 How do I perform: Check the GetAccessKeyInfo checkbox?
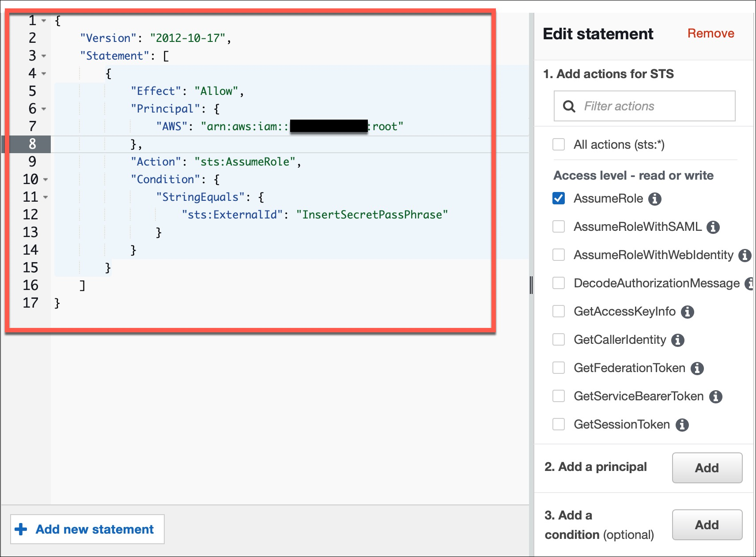click(x=559, y=311)
